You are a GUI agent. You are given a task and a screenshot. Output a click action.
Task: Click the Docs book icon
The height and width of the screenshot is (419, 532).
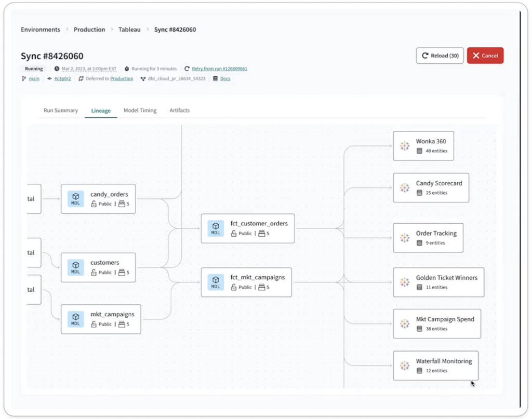point(216,78)
